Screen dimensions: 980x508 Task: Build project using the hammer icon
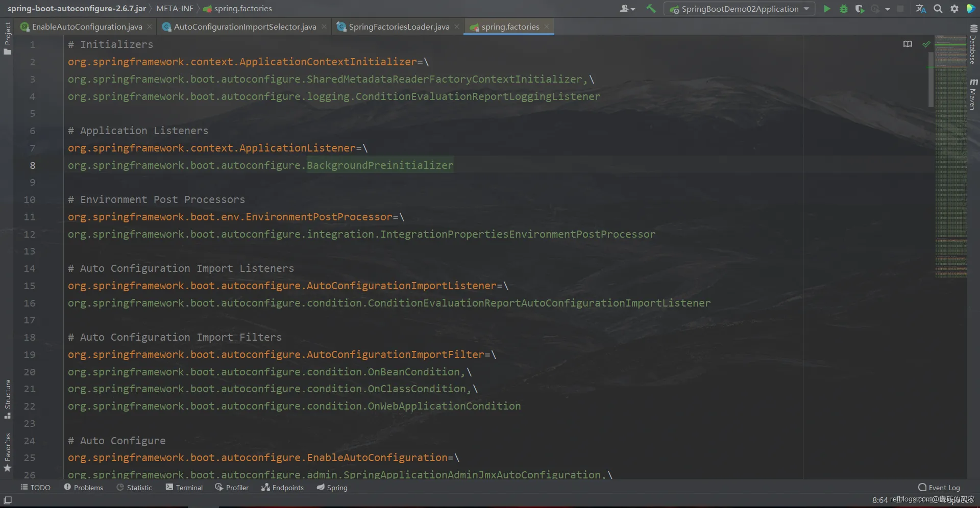651,9
